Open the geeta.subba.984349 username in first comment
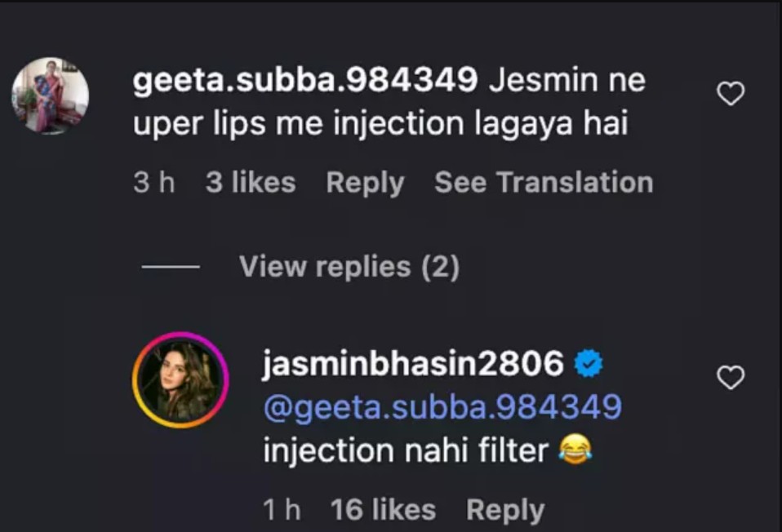This screenshot has height=532, width=782. [x=305, y=80]
